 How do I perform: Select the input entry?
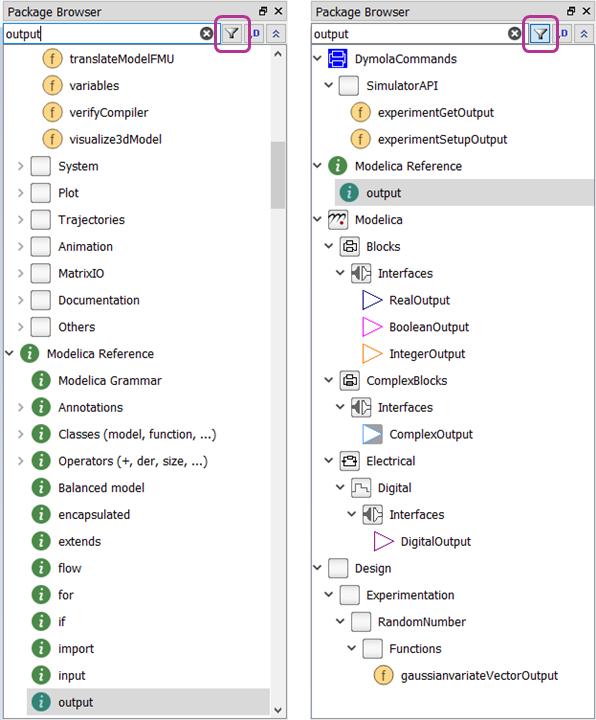72,675
